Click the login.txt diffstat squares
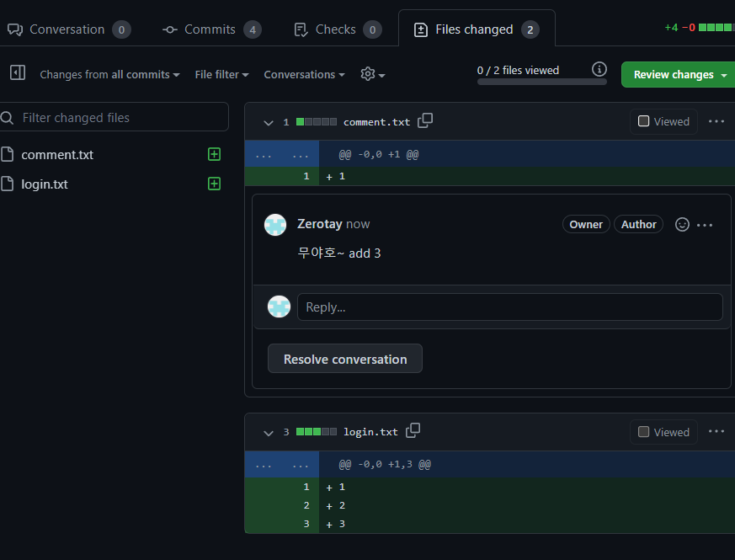This screenshot has width=735, height=560. tap(317, 432)
